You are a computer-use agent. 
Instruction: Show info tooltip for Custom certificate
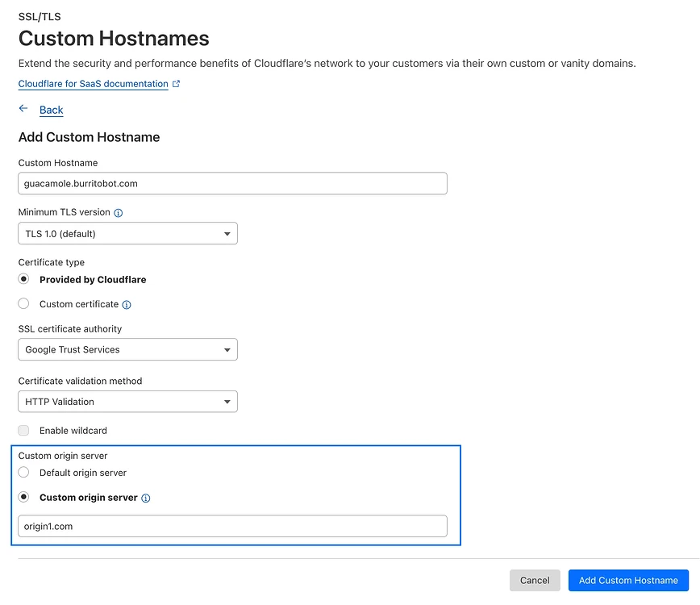tap(127, 305)
